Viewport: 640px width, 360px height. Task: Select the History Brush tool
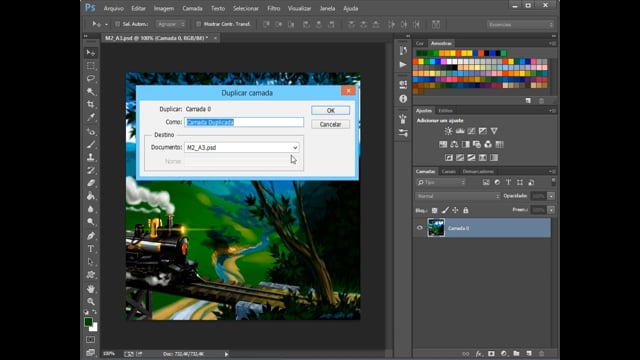pyautogui.click(x=91, y=170)
